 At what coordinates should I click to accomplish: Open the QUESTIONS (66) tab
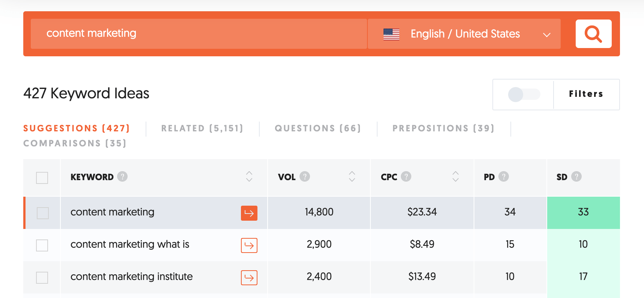[x=318, y=128]
